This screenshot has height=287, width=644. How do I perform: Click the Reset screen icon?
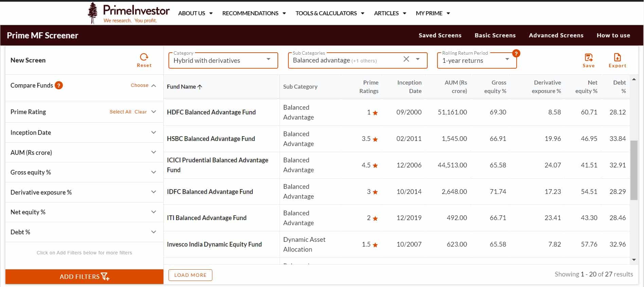(144, 57)
